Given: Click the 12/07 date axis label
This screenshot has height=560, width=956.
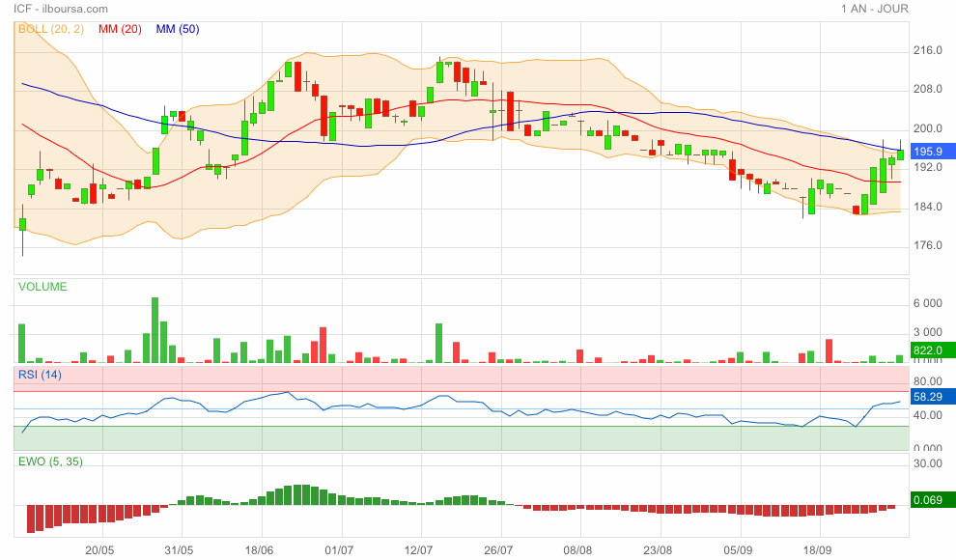Looking at the screenshot, I should click(418, 550).
